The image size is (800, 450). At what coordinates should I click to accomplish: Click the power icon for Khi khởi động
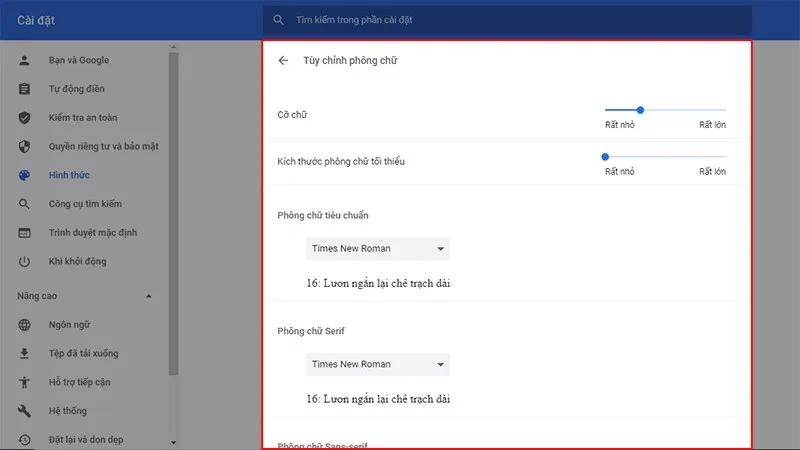[x=24, y=261]
